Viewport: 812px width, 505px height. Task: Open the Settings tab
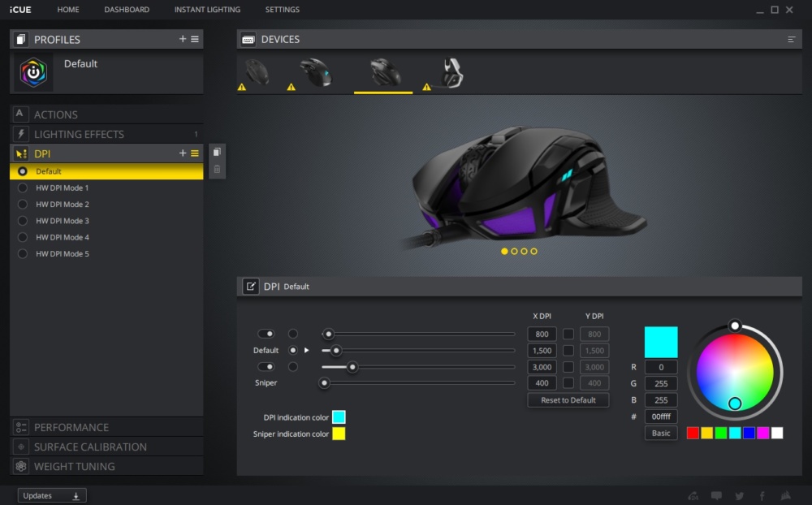(x=283, y=9)
